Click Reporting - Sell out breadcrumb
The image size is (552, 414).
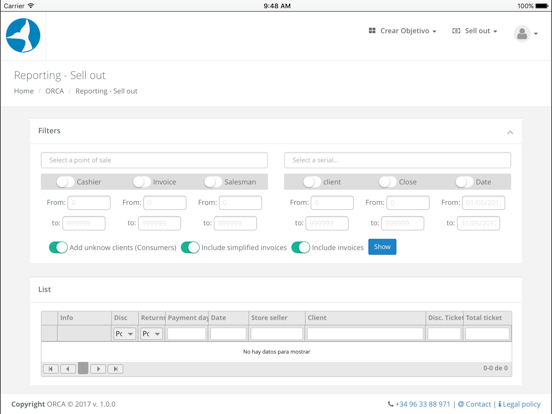click(106, 91)
